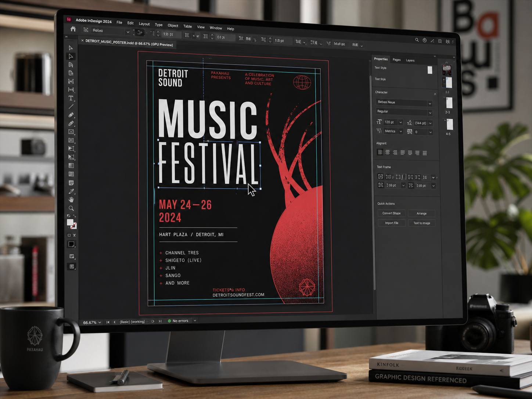Open the Help menu
The height and width of the screenshot is (399, 532).
pyautogui.click(x=230, y=29)
